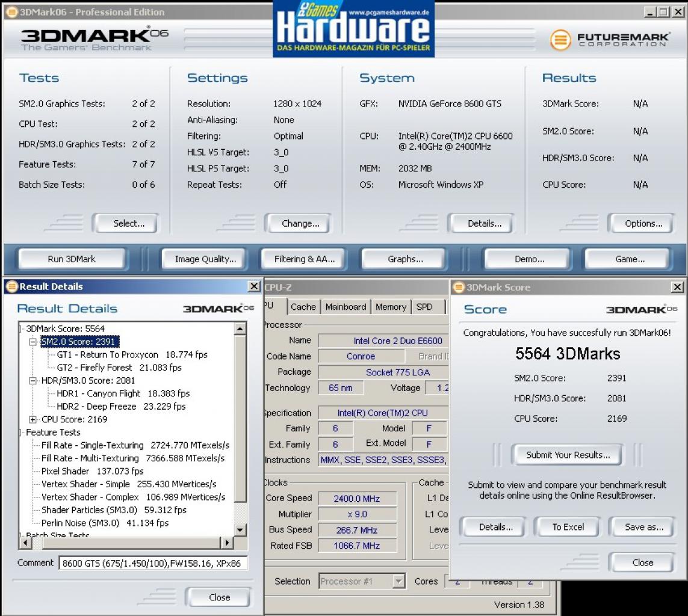The height and width of the screenshot is (616, 688).
Task: Open the SPD tab in CPU-Z
Action: (424, 307)
